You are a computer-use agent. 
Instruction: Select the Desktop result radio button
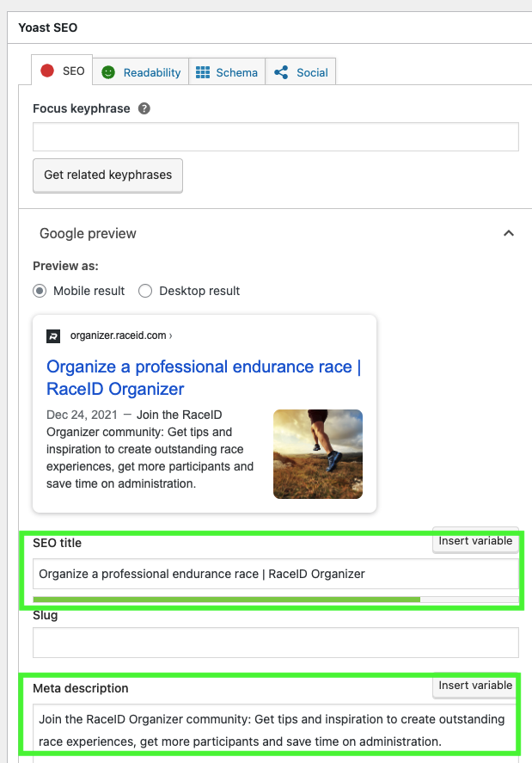click(145, 291)
